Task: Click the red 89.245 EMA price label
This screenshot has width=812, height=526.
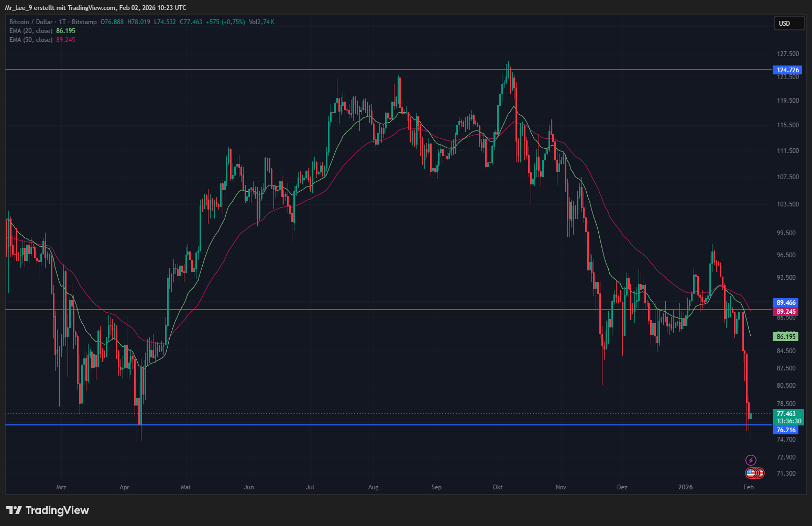Action: pyautogui.click(x=786, y=312)
